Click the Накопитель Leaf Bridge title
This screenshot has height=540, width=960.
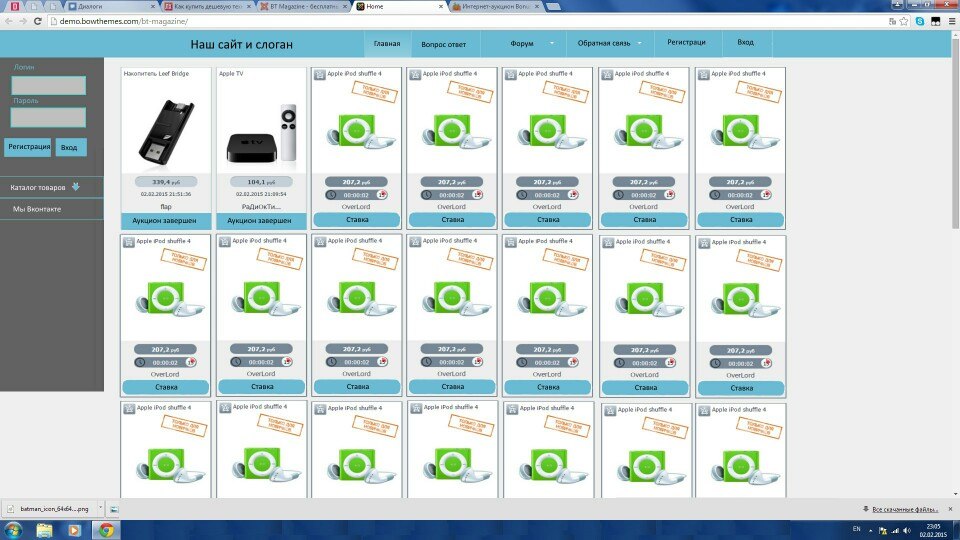(156, 73)
